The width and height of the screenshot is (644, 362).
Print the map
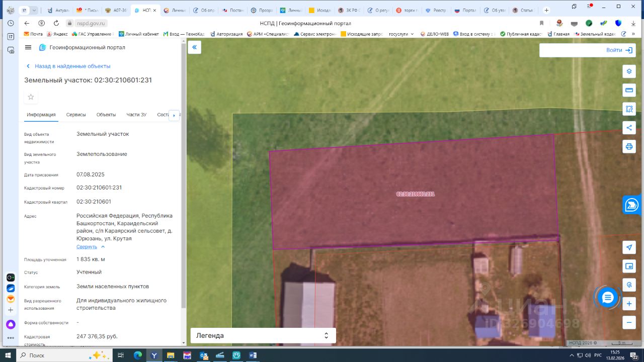629,146
